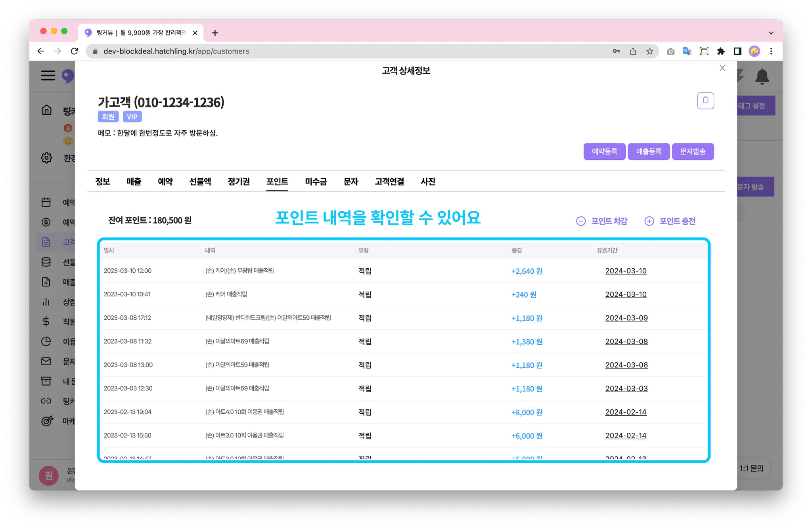Screen dimensions: 812x529
Task: Click the envelope message sidebar icon
Action: pyautogui.click(x=46, y=361)
